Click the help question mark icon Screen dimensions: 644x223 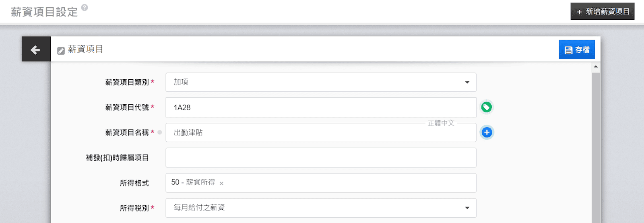(85, 7)
